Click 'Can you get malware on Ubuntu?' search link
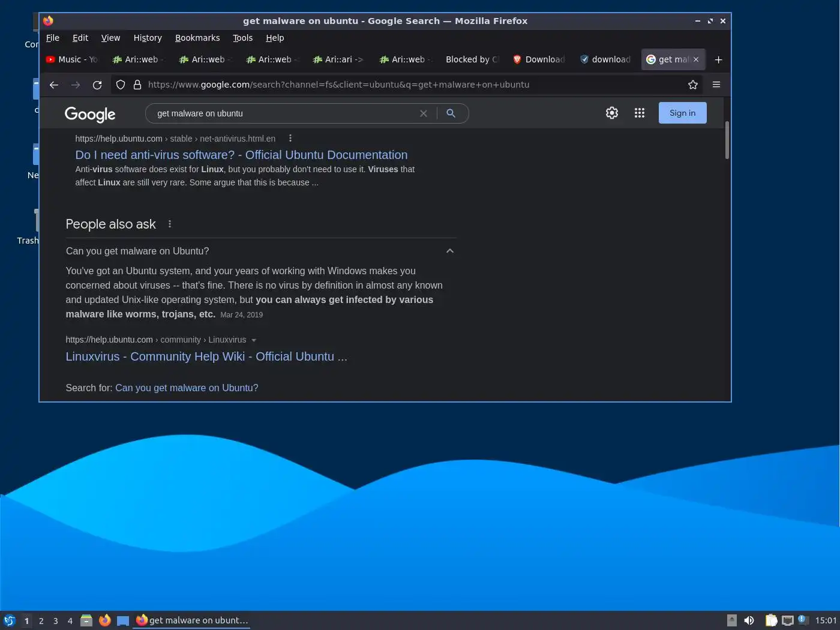 pyautogui.click(x=187, y=388)
